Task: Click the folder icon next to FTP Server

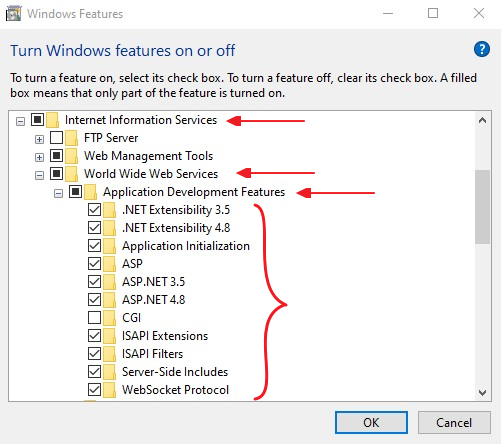Action: coord(72,138)
